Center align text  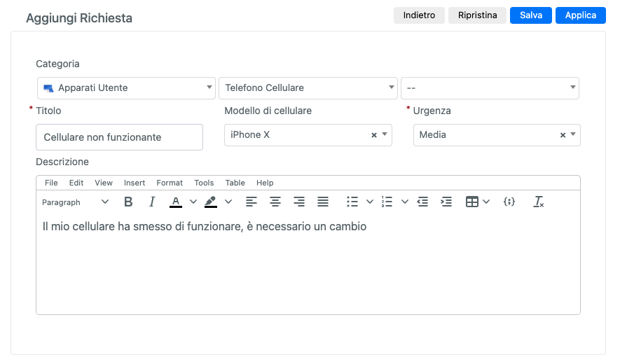pyautogui.click(x=275, y=202)
